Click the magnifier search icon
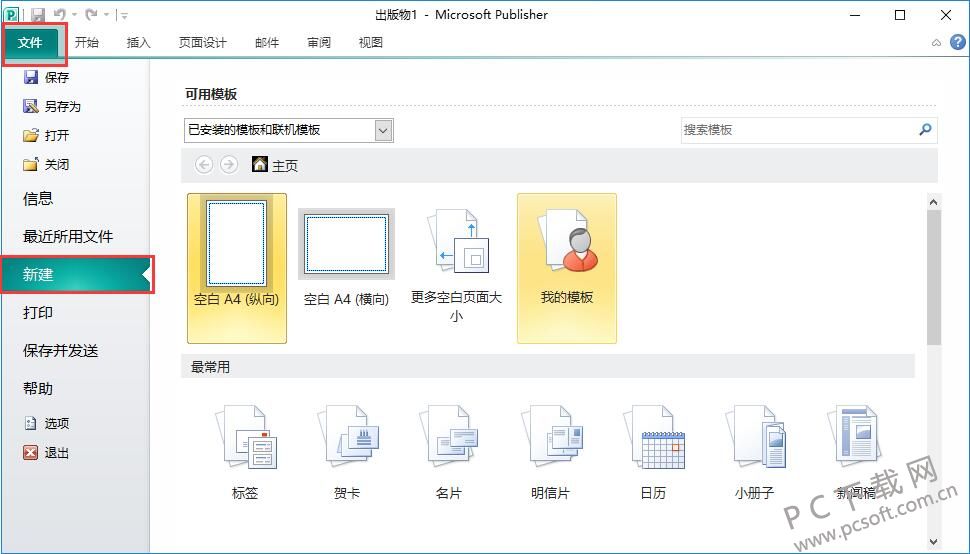 pyautogui.click(x=925, y=130)
